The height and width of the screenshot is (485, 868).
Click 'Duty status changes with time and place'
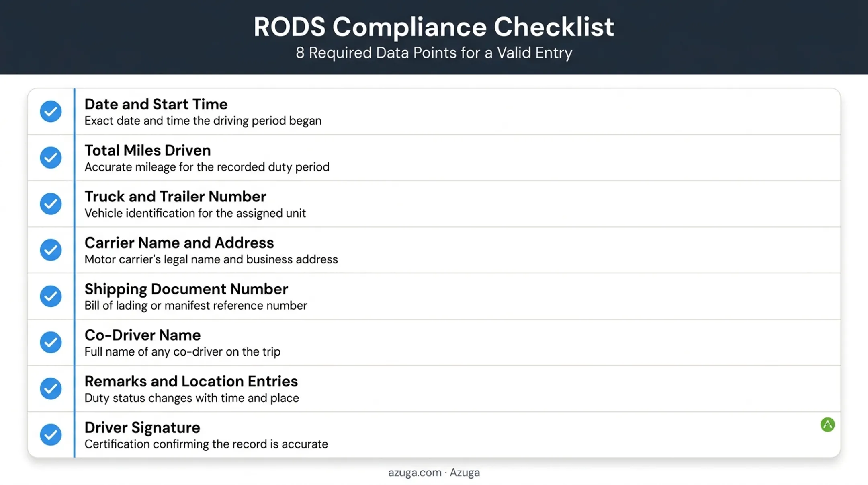[192, 398]
